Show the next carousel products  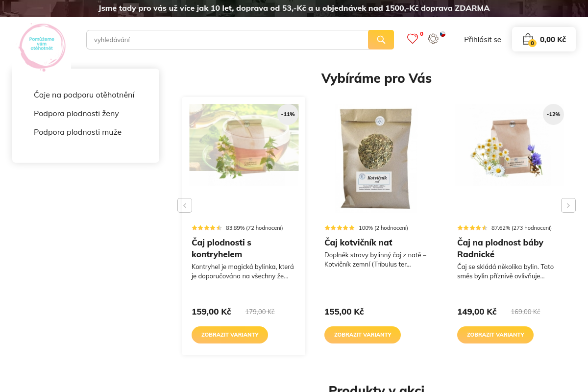click(x=568, y=205)
